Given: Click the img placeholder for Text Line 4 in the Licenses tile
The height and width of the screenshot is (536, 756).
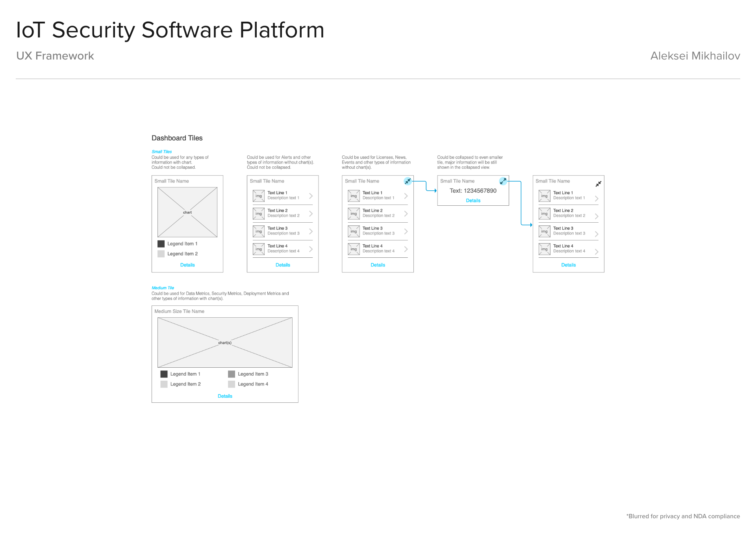Looking at the screenshot, I should (x=354, y=249).
